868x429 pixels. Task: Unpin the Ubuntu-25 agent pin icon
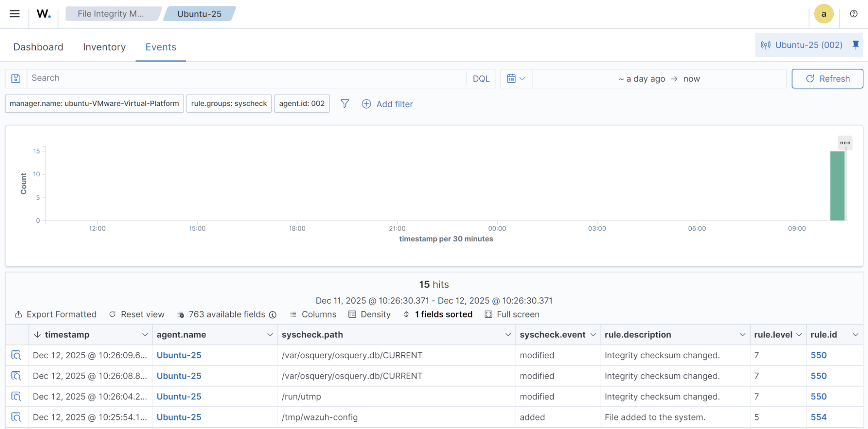tap(855, 45)
